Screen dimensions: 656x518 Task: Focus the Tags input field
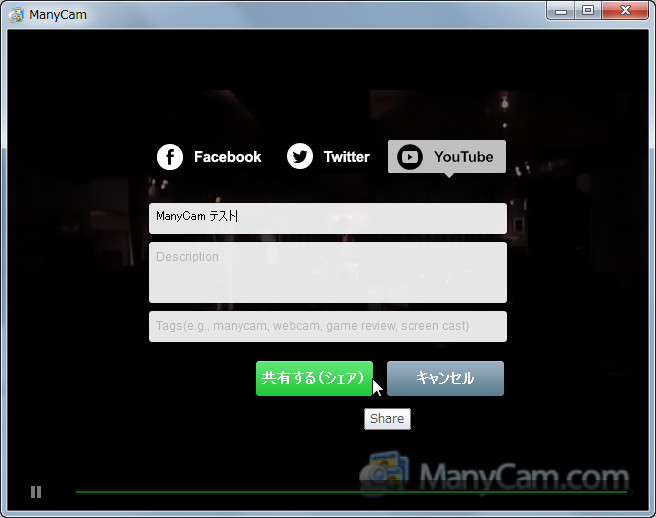coord(328,326)
